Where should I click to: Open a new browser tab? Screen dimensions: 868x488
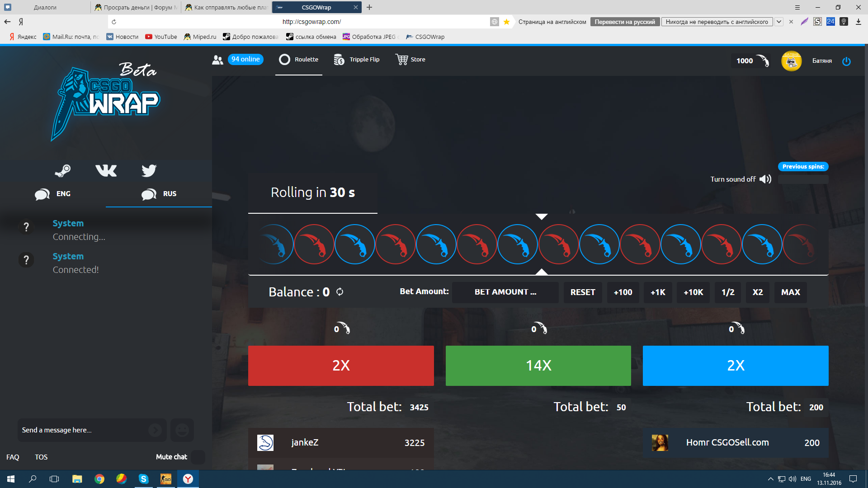click(x=369, y=7)
